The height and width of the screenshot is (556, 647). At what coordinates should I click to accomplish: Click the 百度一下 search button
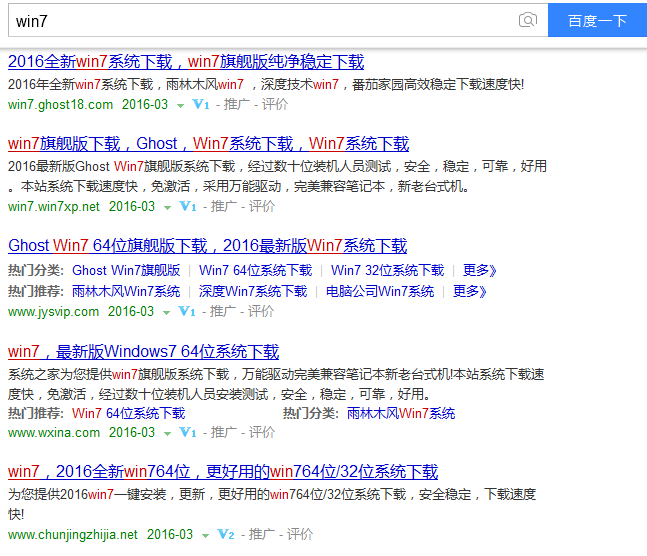[597, 20]
